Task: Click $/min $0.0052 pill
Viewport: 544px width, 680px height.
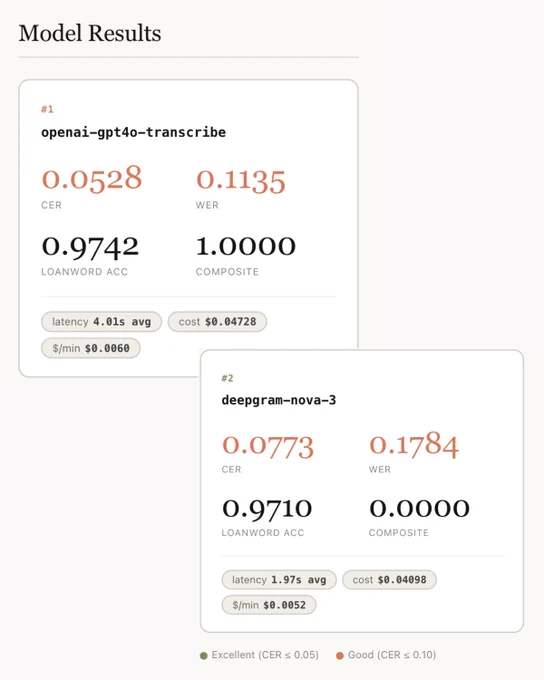Action: 269,605
